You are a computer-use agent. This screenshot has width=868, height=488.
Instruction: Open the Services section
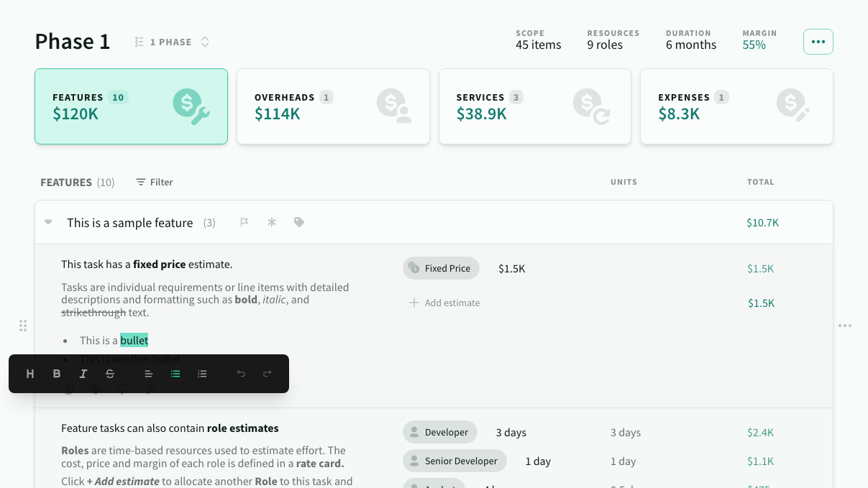[535, 106]
